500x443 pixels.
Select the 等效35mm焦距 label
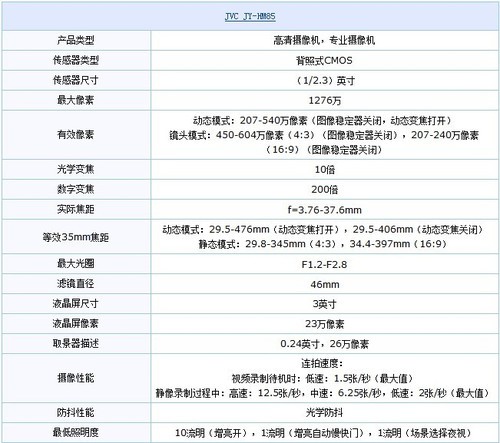pos(76,237)
